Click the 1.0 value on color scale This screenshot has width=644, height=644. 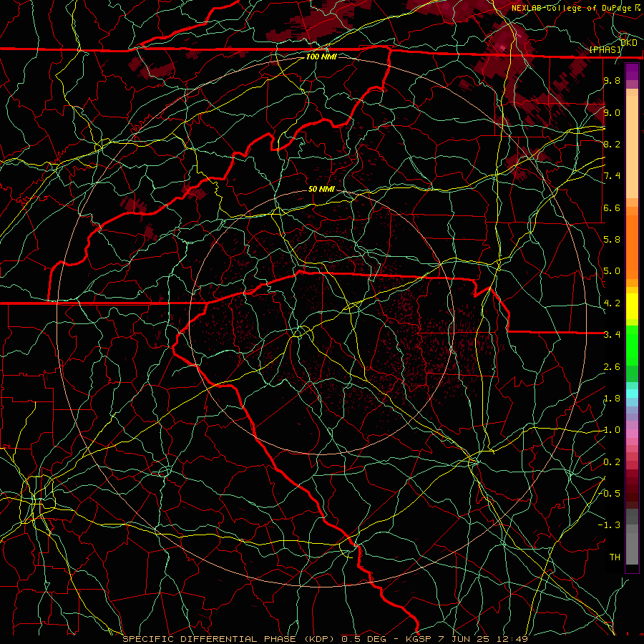(x=612, y=430)
